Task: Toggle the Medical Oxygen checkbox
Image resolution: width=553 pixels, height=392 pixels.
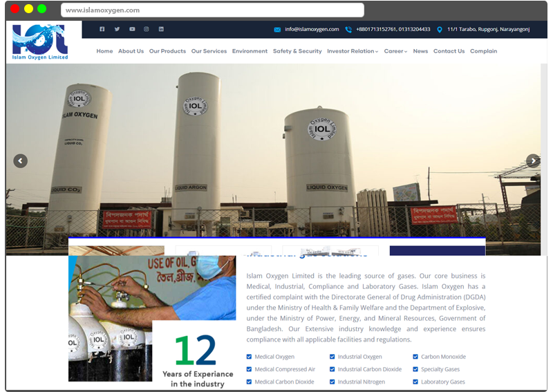Action: (249, 357)
